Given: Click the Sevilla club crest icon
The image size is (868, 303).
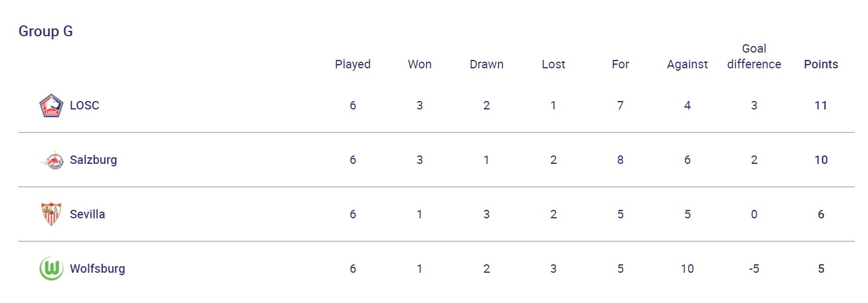Looking at the screenshot, I should click(51, 215).
